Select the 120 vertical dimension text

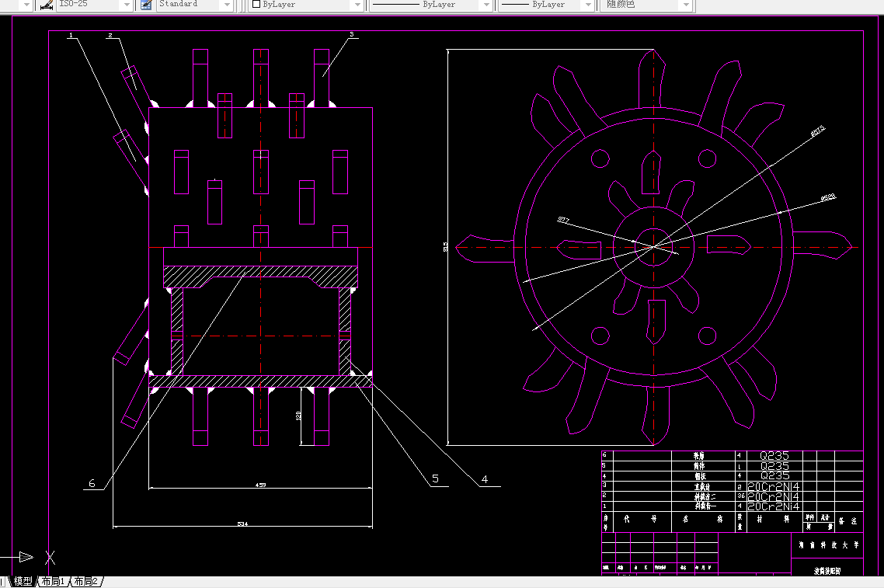click(x=298, y=416)
